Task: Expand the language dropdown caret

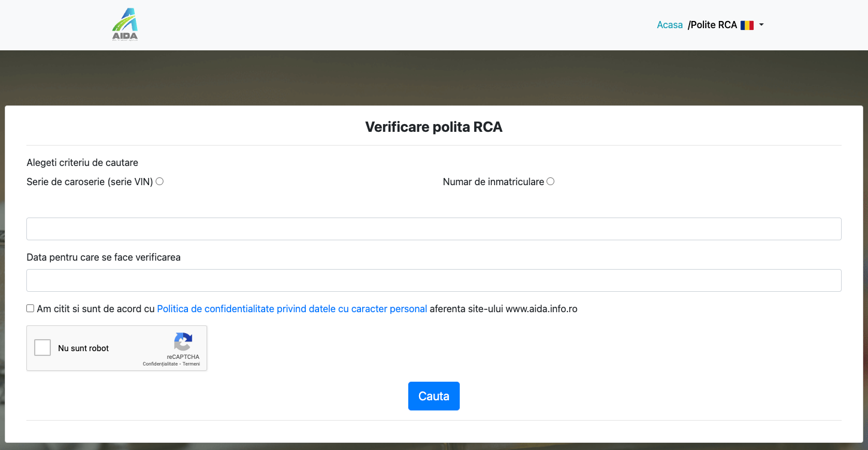Action: (761, 25)
